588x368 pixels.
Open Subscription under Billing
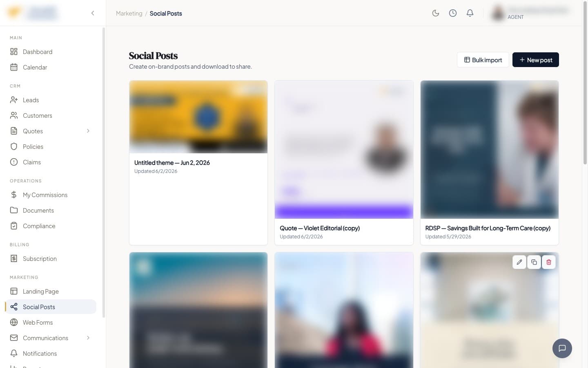click(x=51, y=258)
